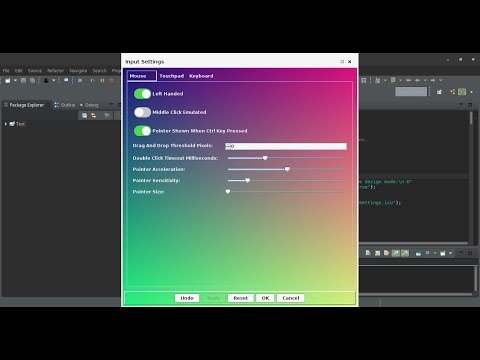Toggle the Left Handed switch
This screenshot has width=480, height=360.
pyautogui.click(x=142, y=94)
